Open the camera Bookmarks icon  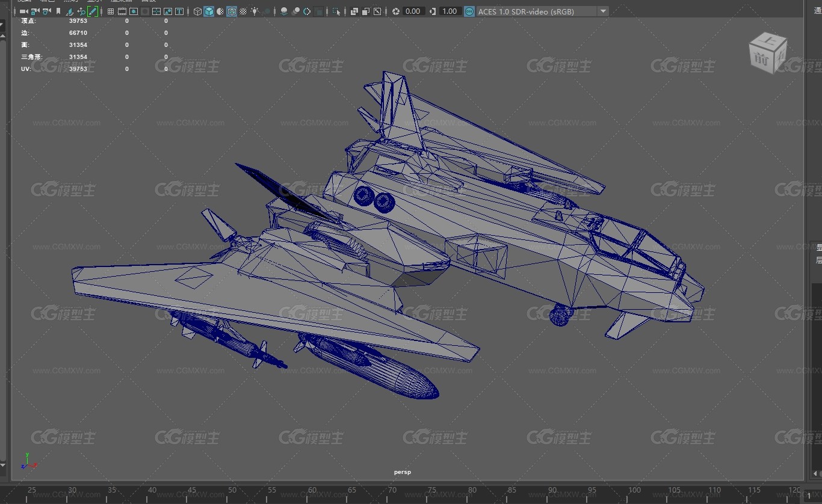tap(58, 11)
